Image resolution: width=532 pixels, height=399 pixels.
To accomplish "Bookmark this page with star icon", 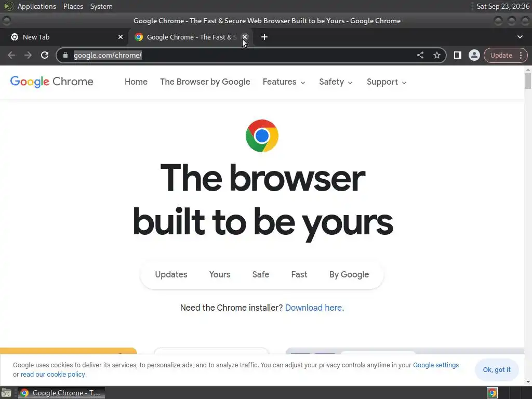I will click(436, 55).
